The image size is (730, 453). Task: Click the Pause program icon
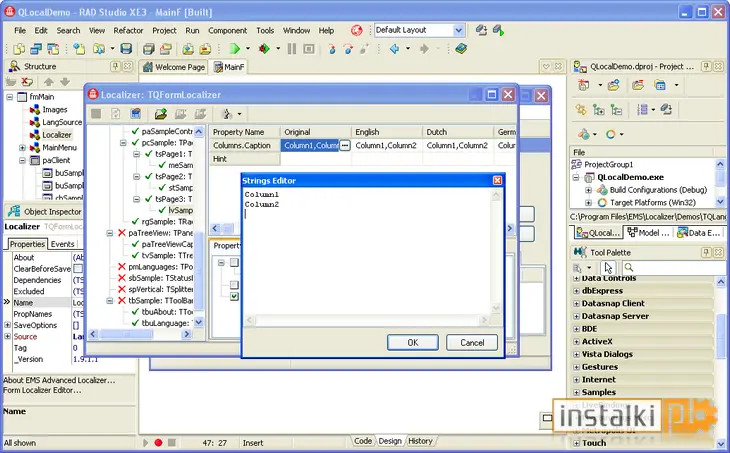292,49
